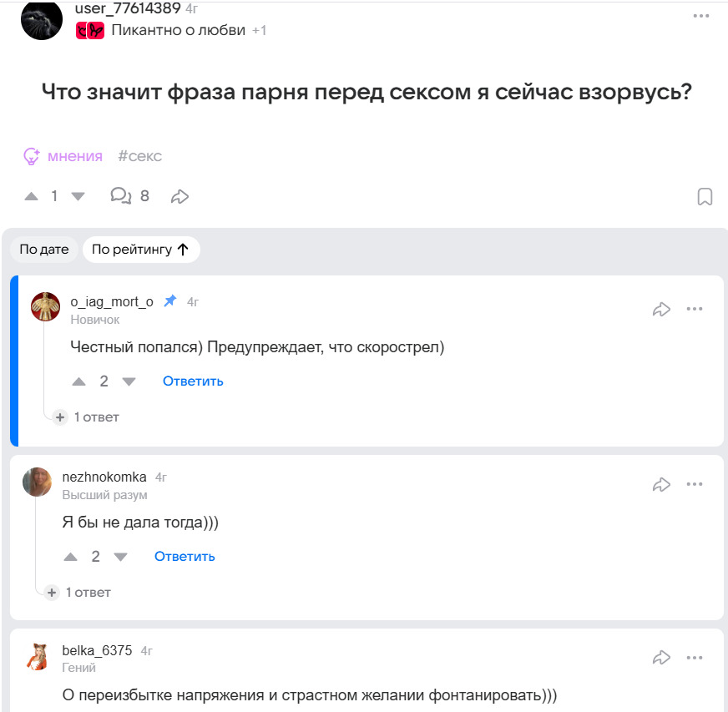Reply to nezhnokomka's answer
This screenshot has height=712, width=728.
tap(185, 557)
